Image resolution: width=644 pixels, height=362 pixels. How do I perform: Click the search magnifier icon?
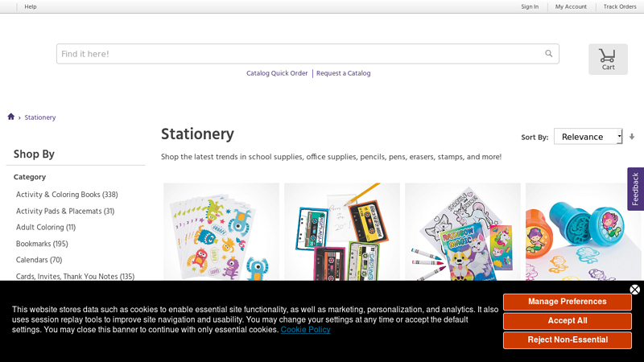[x=549, y=53]
